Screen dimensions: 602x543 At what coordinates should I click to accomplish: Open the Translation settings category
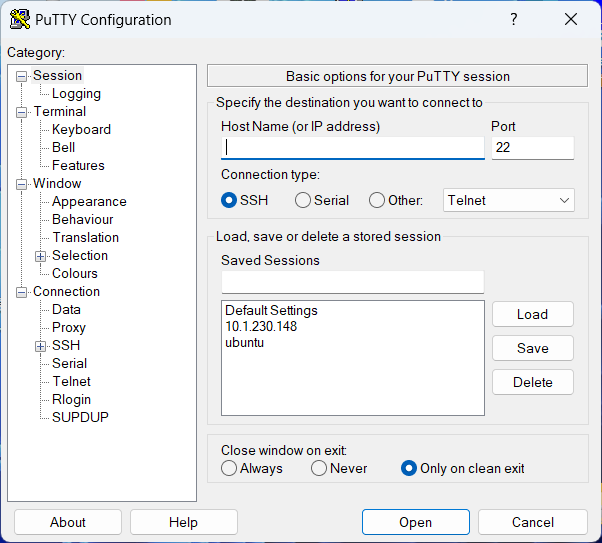pyautogui.click(x=86, y=238)
